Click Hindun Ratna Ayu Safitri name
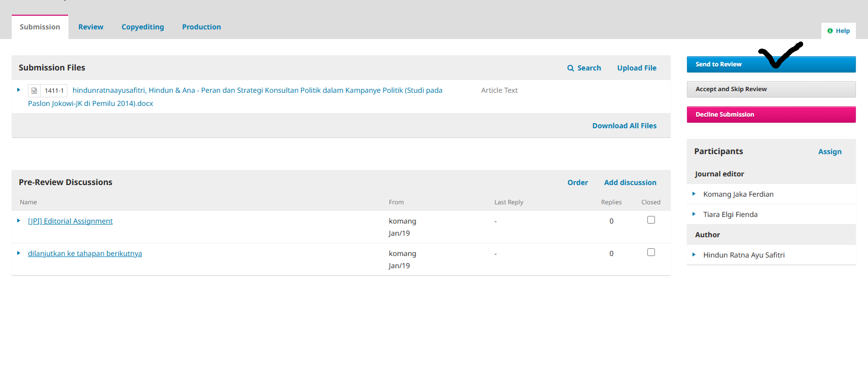 tap(744, 255)
